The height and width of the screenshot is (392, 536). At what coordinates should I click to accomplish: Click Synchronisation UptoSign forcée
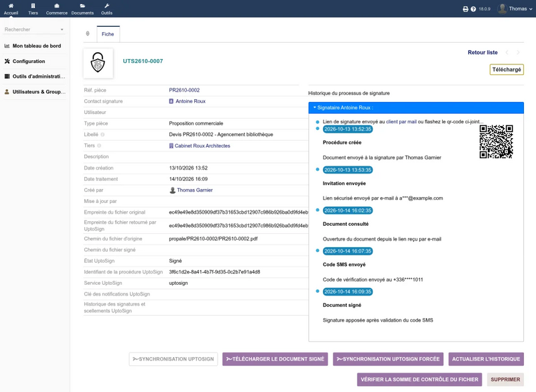388,359
